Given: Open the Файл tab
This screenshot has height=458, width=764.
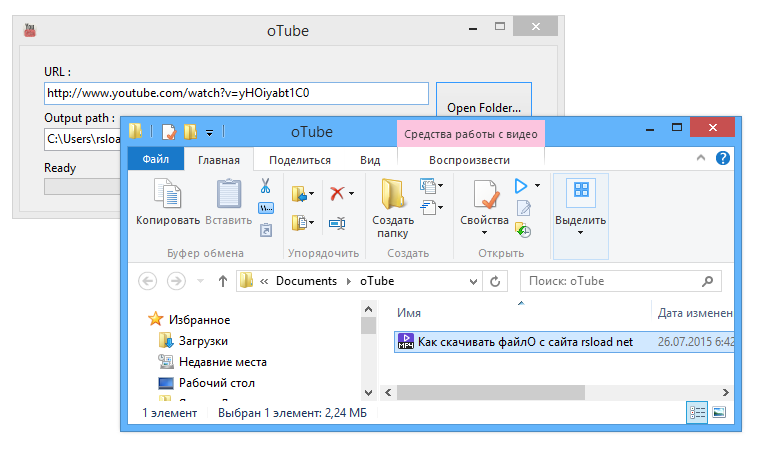Looking at the screenshot, I should (x=156, y=159).
